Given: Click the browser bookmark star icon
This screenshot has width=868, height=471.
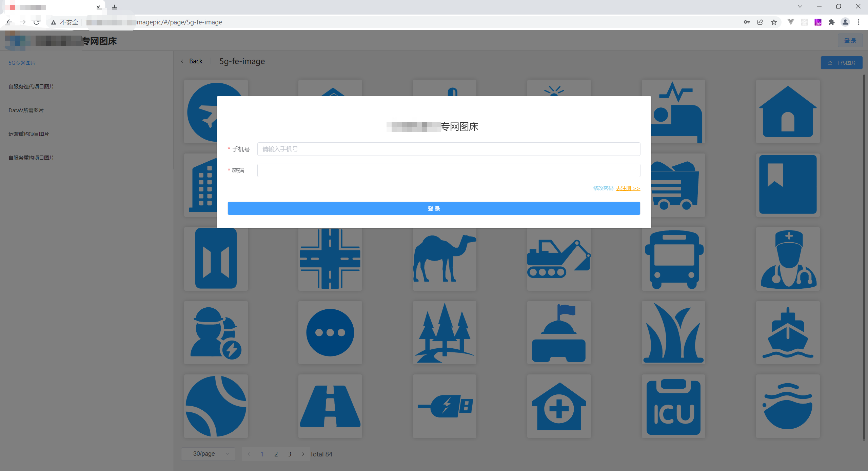Looking at the screenshot, I should [774, 22].
